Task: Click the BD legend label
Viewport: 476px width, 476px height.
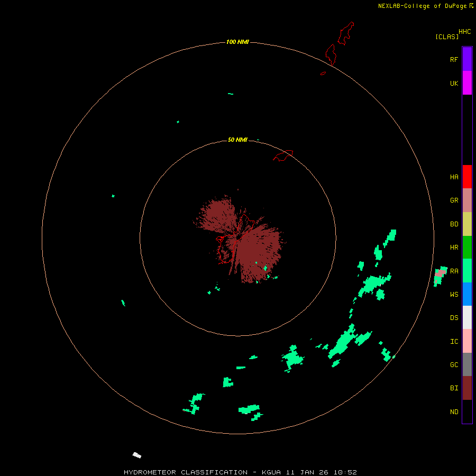Action: coord(454,224)
